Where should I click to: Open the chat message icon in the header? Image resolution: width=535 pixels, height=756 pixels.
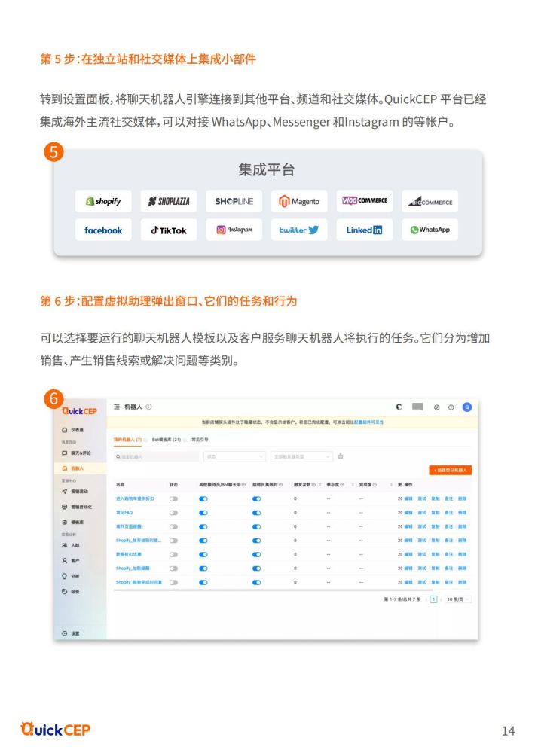coord(417,407)
